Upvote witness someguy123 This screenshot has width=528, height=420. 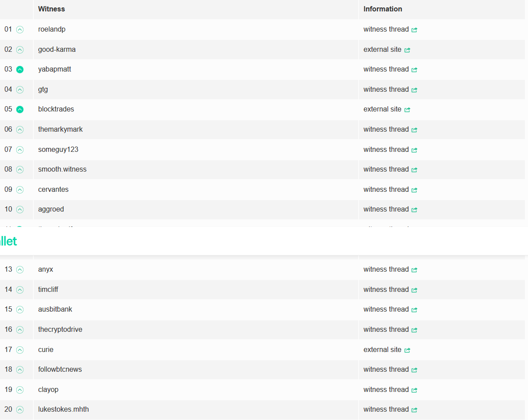[20, 150]
